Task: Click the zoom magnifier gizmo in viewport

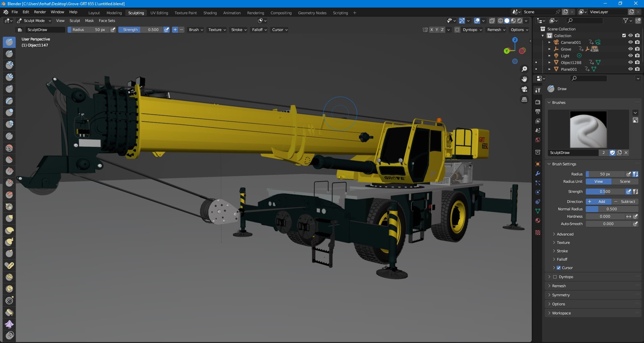Action: [524, 69]
